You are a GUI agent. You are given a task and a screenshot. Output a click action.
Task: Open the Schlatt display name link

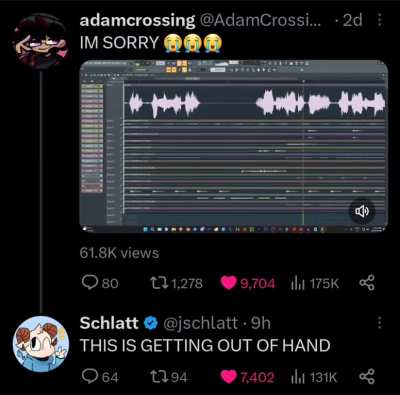pos(109,323)
